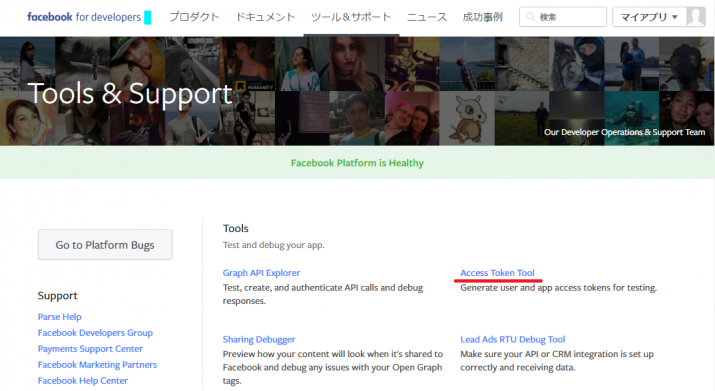Viewport: 715px width, 391px height.
Task: Click the magnifier icon in search box
Action: click(530, 17)
